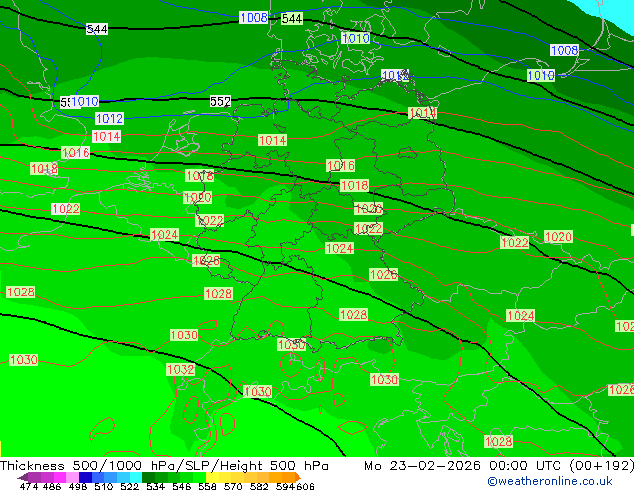Screen dimensions: 634x490
Task: Click the legend value "486"
Action: [x=52, y=486]
